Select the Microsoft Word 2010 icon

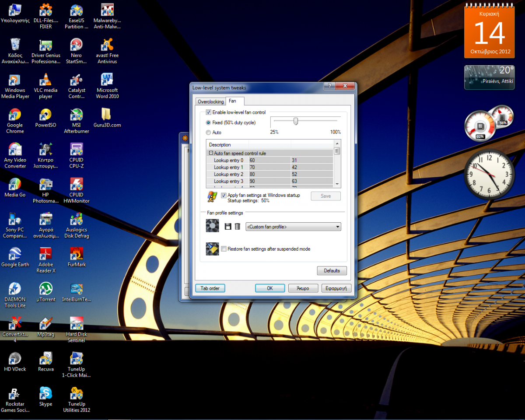pyautogui.click(x=107, y=86)
